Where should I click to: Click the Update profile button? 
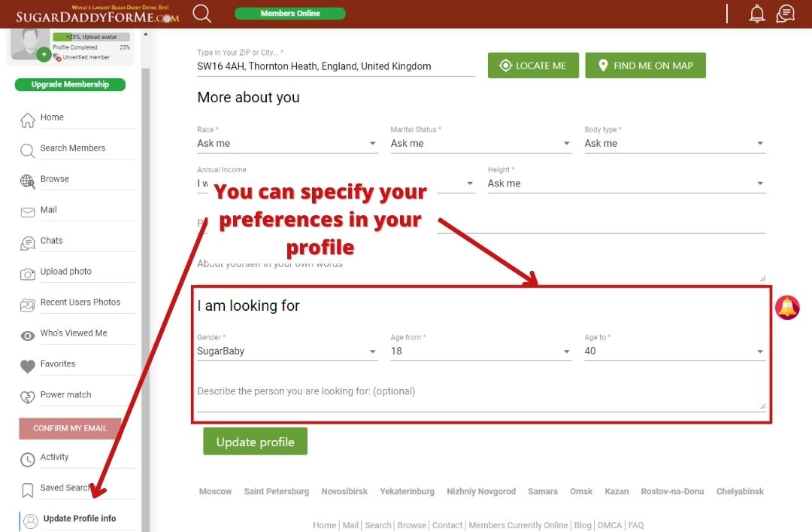pos(255,443)
